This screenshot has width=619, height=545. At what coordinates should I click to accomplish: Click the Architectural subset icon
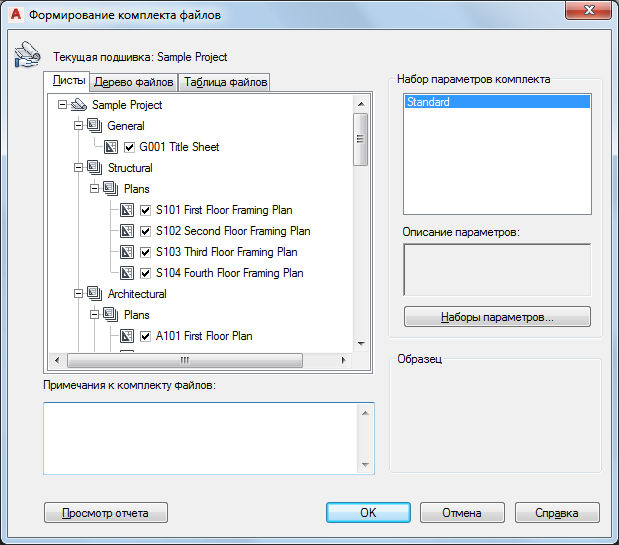[x=94, y=294]
